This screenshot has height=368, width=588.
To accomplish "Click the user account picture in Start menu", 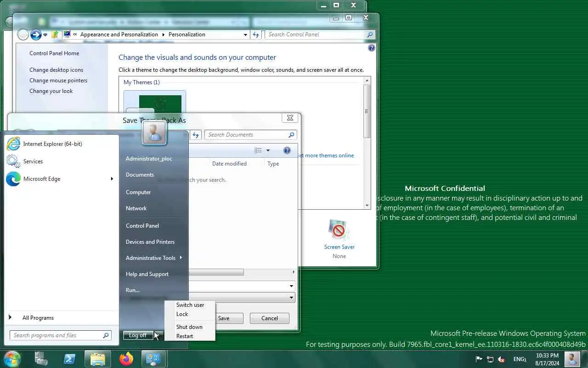I will 154,132.
